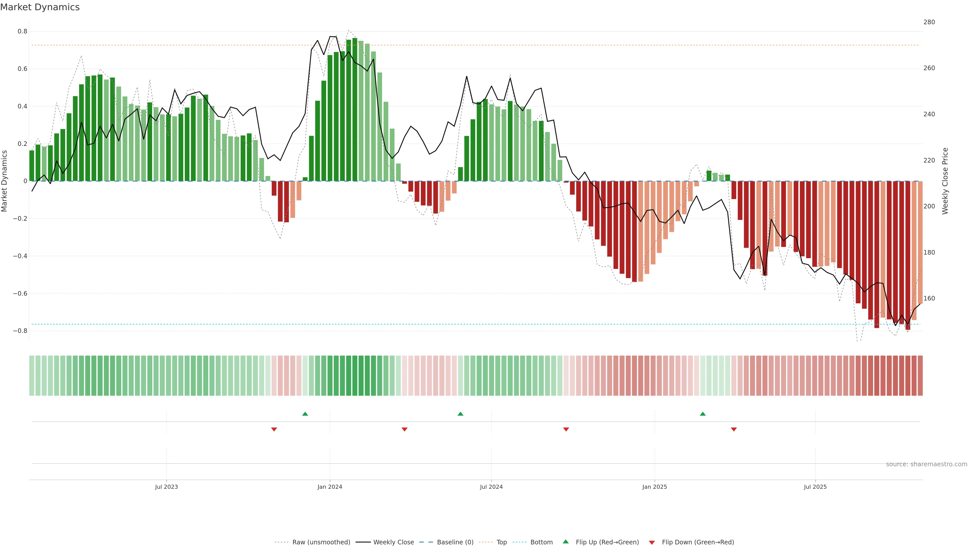Click the Jan 2024 x-axis label
The width and height of the screenshot is (980, 551).
tap(330, 487)
